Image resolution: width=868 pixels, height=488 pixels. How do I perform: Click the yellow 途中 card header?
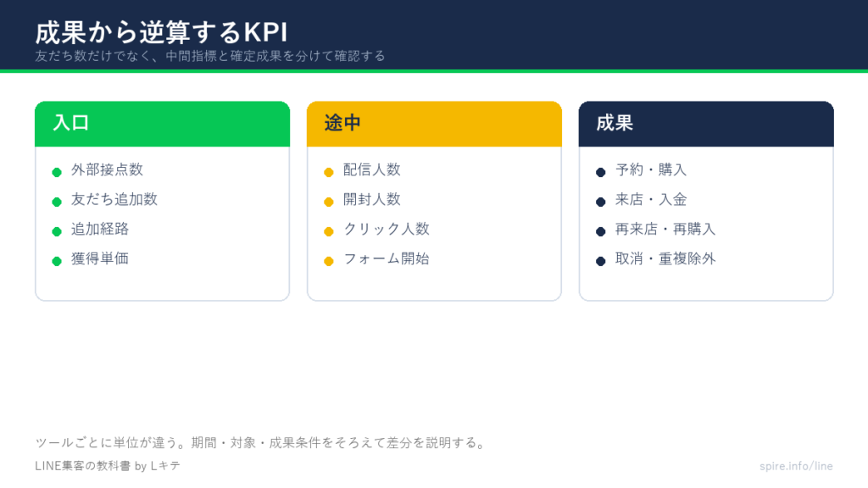434,124
